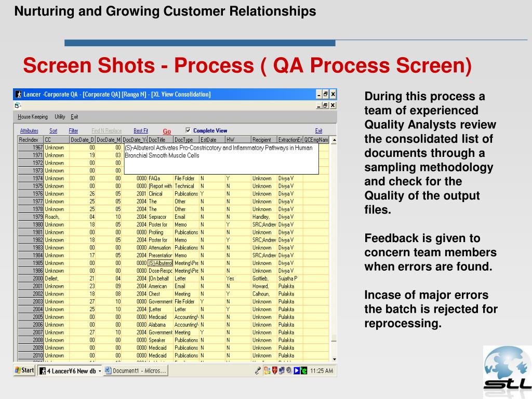Click the 'Handley,' recipient cell
The image size is (532, 399).
pyautogui.click(x=264, y=217)
